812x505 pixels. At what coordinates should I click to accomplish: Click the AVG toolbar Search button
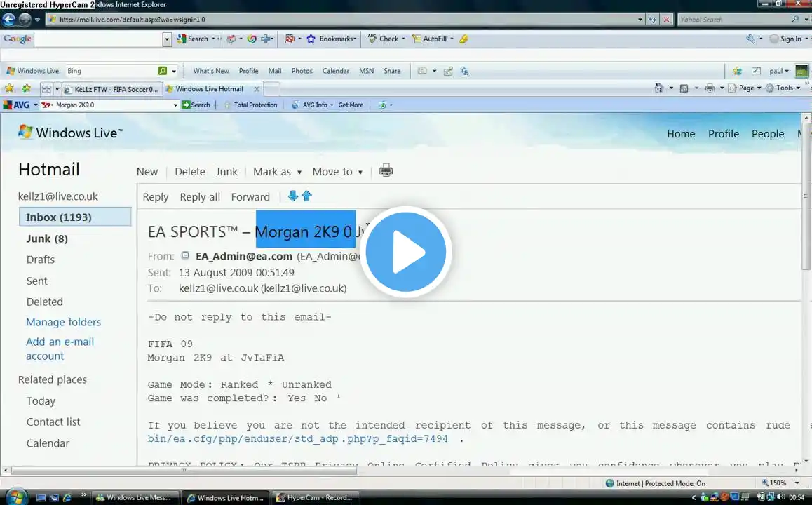coord(196,105)
